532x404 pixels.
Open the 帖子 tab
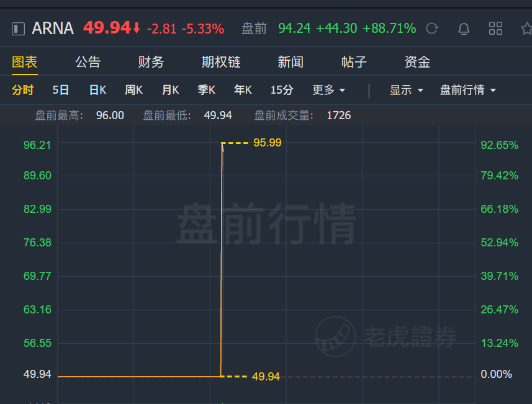354,62
